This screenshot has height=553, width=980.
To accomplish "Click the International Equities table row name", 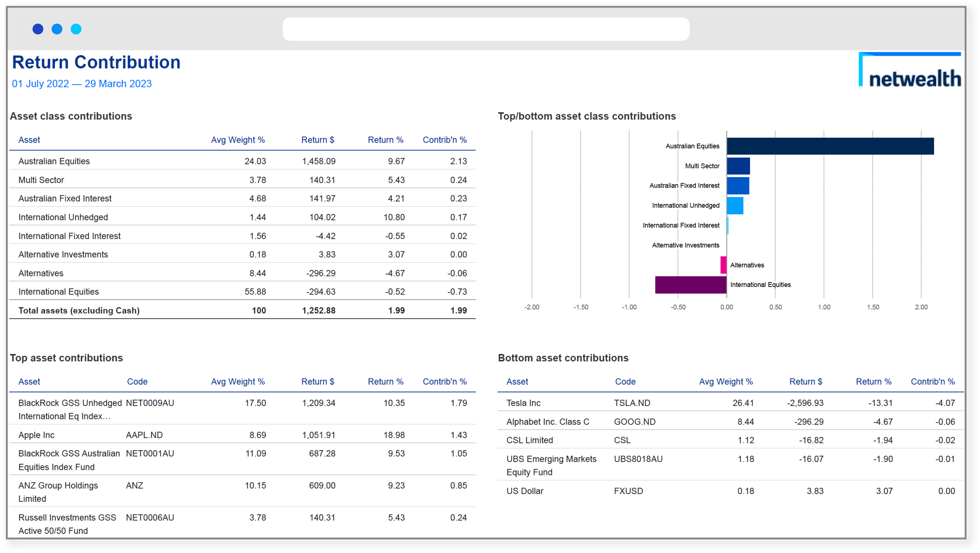I will point(59,292).
